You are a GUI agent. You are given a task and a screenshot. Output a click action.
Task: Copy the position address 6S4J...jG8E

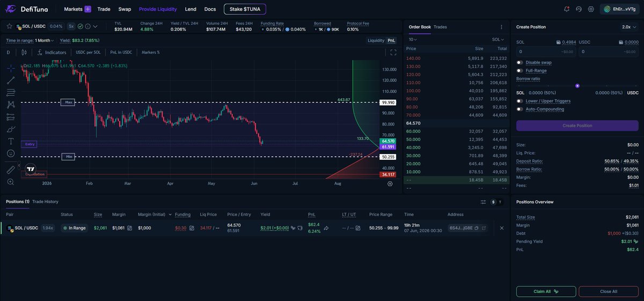(x=477, y=228)
